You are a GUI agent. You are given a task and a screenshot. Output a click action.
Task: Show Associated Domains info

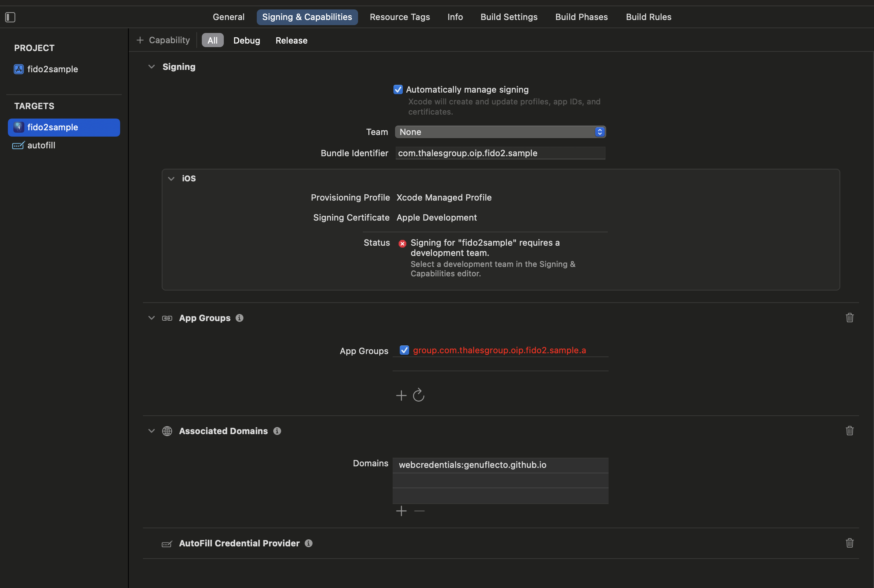277,431
